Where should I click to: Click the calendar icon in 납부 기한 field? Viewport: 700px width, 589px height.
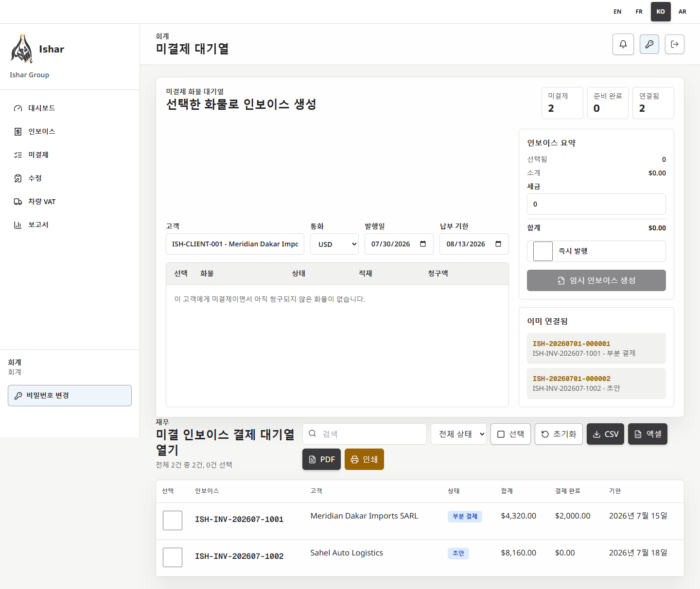(x=498, y=244)
